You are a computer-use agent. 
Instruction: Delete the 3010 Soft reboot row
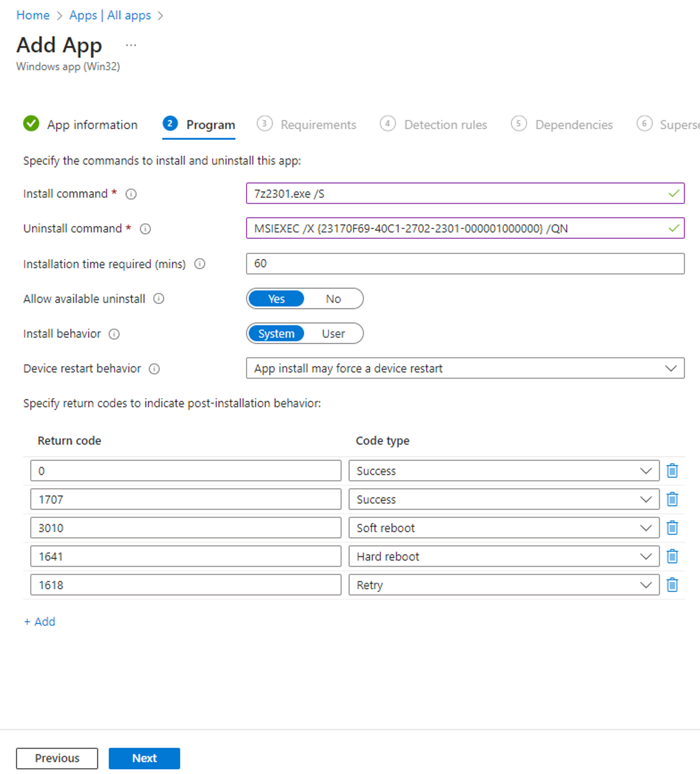click(x=672, y=527)
